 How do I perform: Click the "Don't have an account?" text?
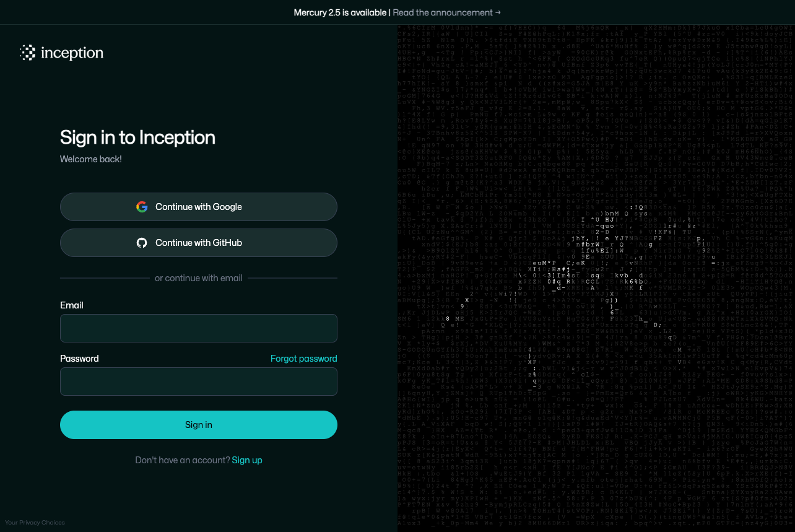pyautogui.click(x=183, y=460)
